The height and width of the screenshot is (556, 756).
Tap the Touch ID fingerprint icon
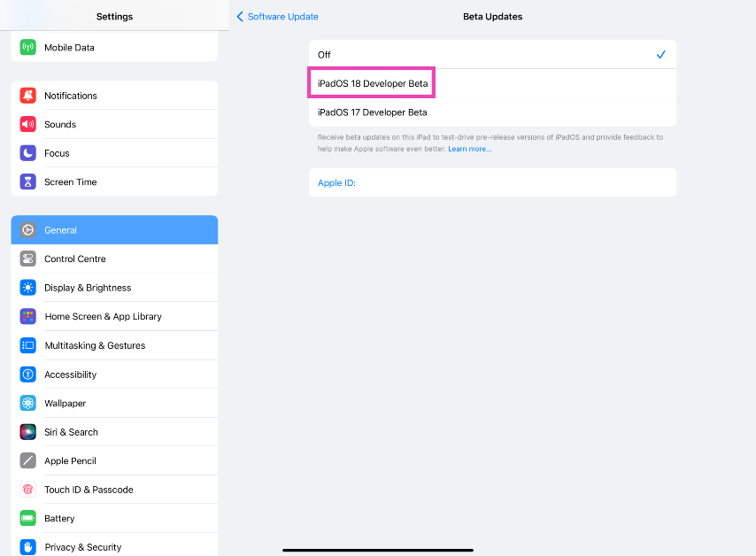tap(28, 490)
